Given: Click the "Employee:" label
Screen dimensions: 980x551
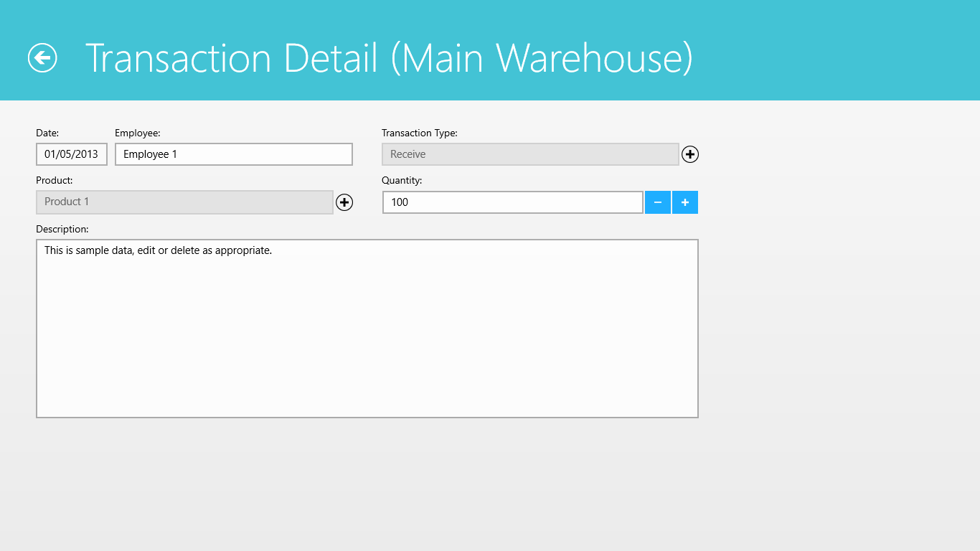Looking at the screenshot, I should pos(138,133).
